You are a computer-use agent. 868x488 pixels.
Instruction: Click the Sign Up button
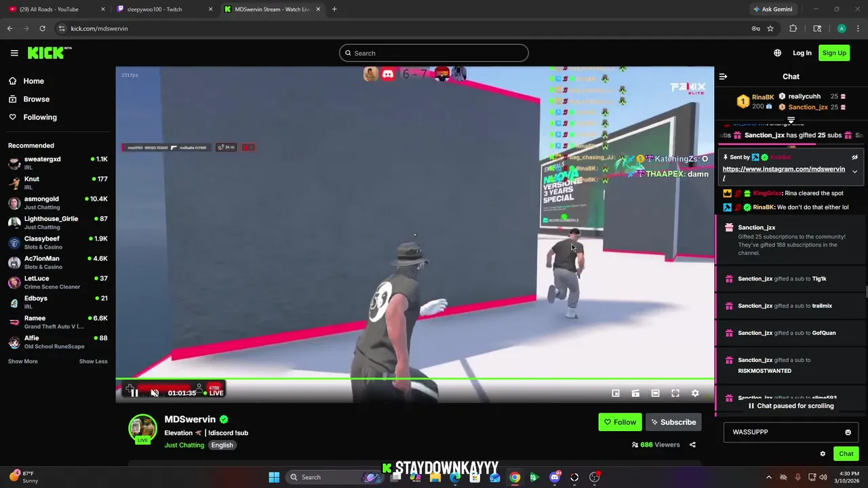pos(834,53)
